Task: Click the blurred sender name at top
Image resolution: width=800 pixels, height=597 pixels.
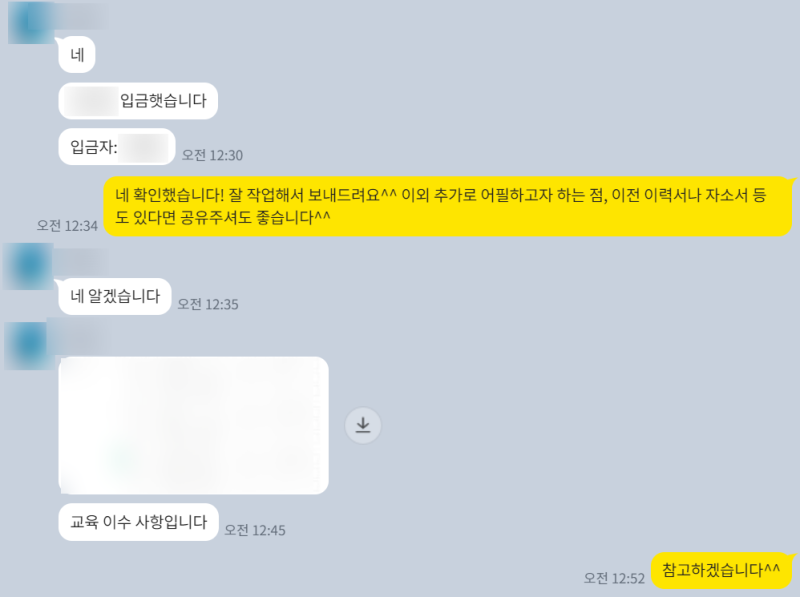Action: pos(82,16)
